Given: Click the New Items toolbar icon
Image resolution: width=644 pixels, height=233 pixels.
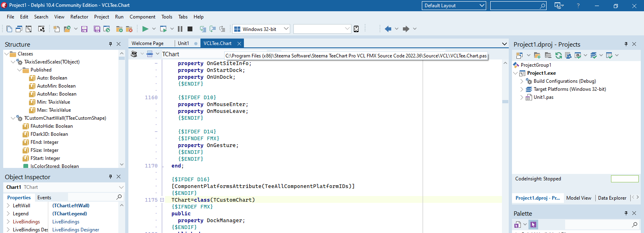Looking at the screenshot, I should point(56,29).
